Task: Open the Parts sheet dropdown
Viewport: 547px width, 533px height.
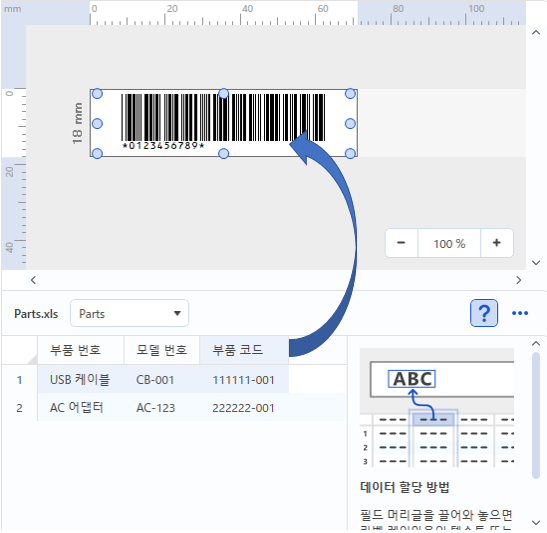Action: click(129, 313)
